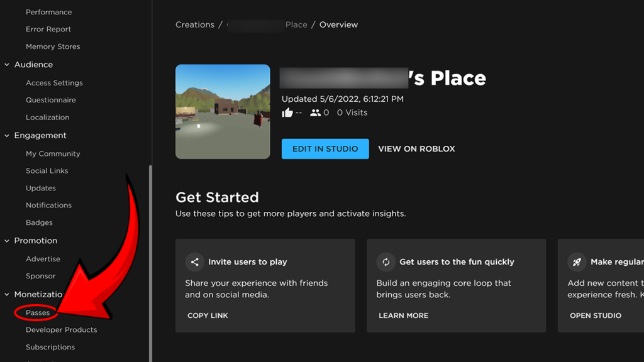Click the thumbs-up rating icon
Image resolution: width=644 pixels, height=362 pixels.
tap(289, 112)
